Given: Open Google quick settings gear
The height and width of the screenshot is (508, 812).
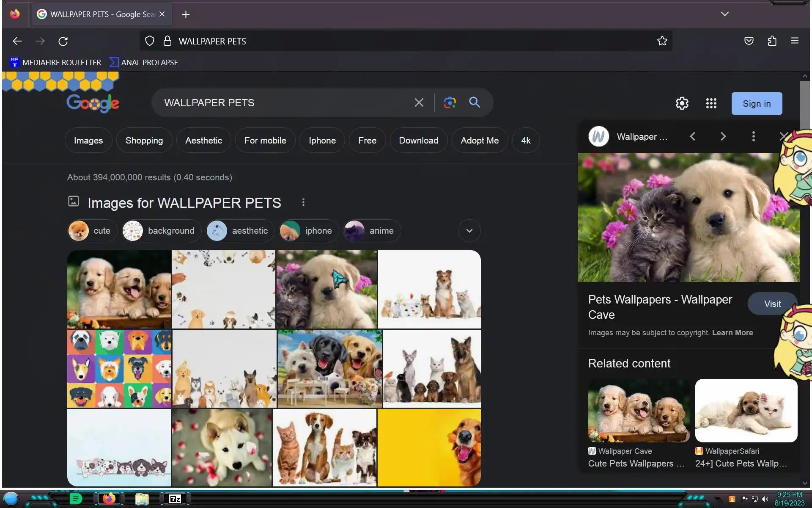Looking at the screenshot, I should pyautogui.click(x=682, y=103).
